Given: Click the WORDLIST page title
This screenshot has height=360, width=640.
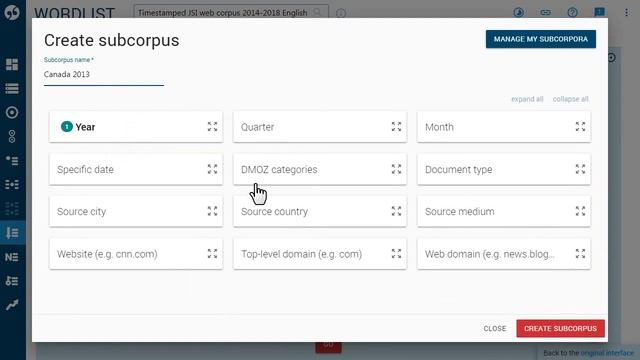Looking at the screenshot, I should point(74,13).
